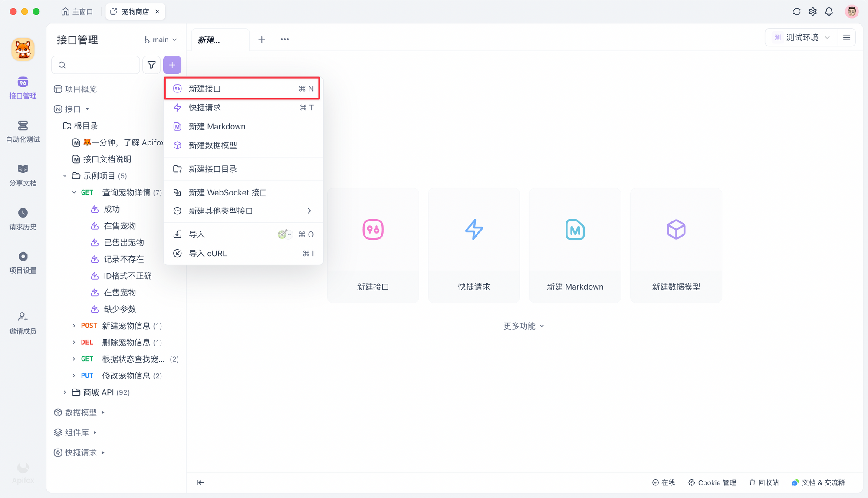868x498 pixels.
Task: Choose 新建数据模型 in the menu
Action: [243, 145]
